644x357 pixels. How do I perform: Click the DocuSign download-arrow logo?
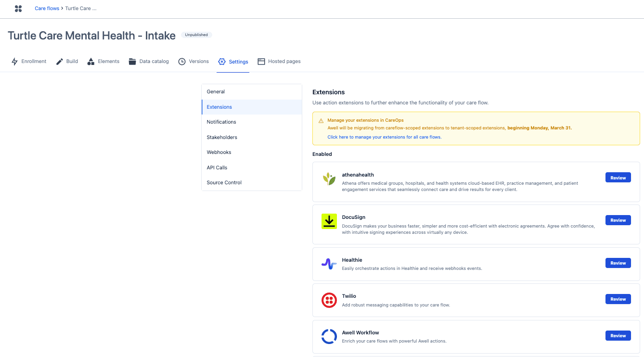[x=329, y=221]
